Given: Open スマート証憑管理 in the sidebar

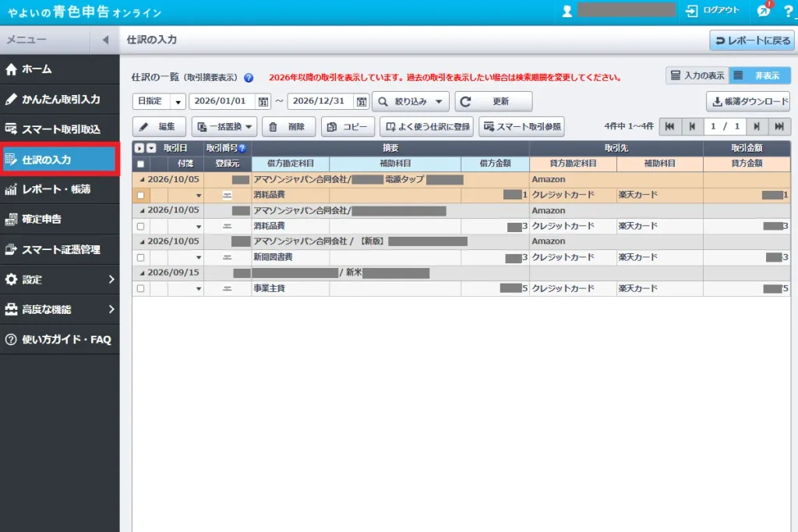Looking at the screenshot, I should 59,249.
